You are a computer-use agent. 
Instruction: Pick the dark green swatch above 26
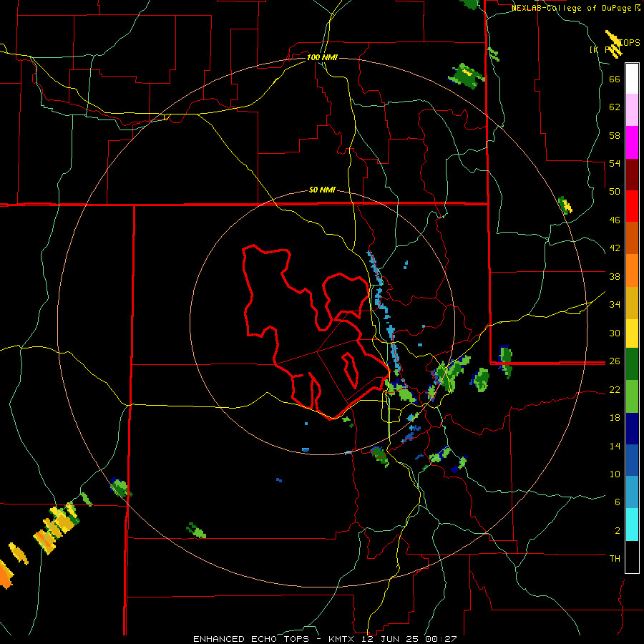632,364
